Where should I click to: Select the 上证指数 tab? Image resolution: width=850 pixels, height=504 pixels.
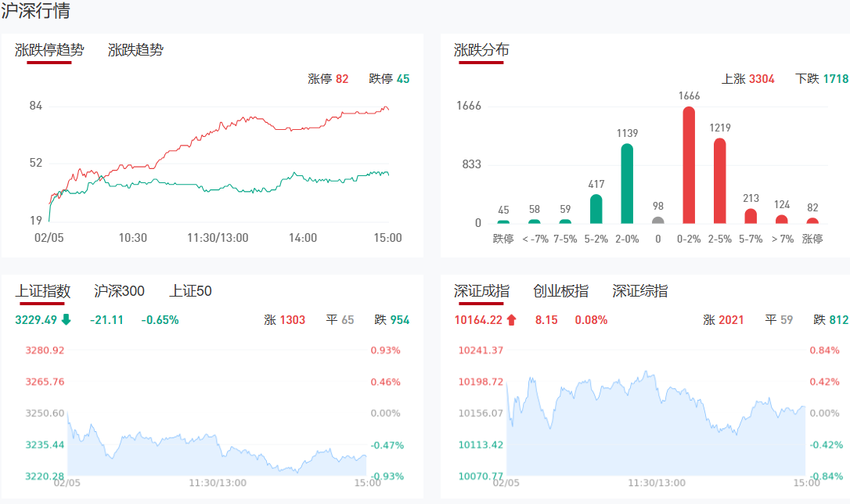[x=43, y=291]
